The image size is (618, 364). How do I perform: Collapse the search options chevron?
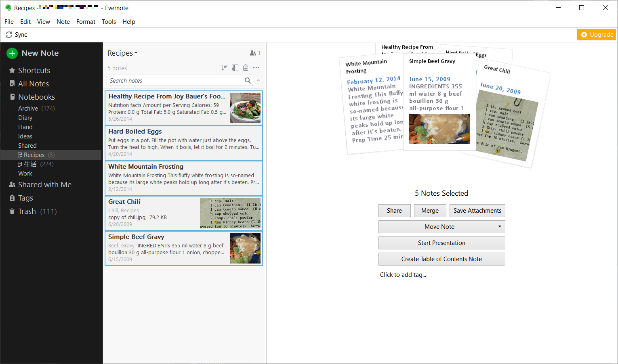pyautogui.click(x=259, y=80)
